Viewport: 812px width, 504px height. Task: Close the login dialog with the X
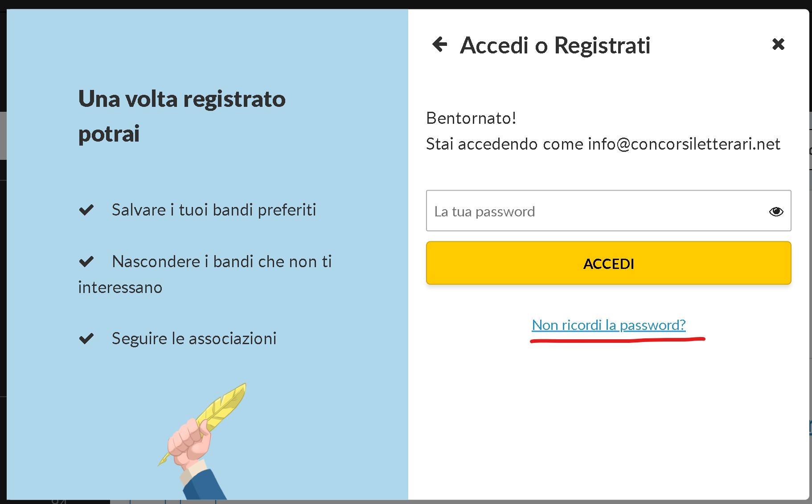778,44
